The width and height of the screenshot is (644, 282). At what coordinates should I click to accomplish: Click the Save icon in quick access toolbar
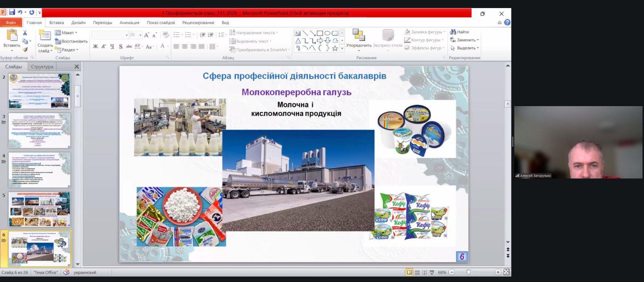coord(12,13)
